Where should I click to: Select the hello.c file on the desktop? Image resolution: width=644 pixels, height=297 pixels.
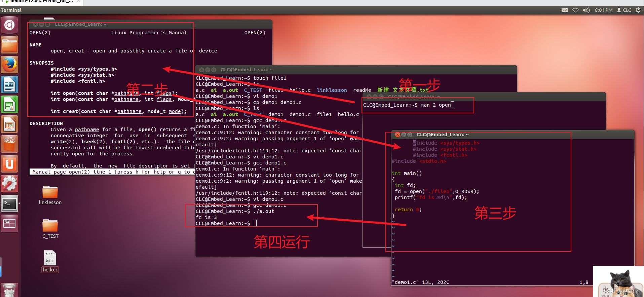pos(50,262)
